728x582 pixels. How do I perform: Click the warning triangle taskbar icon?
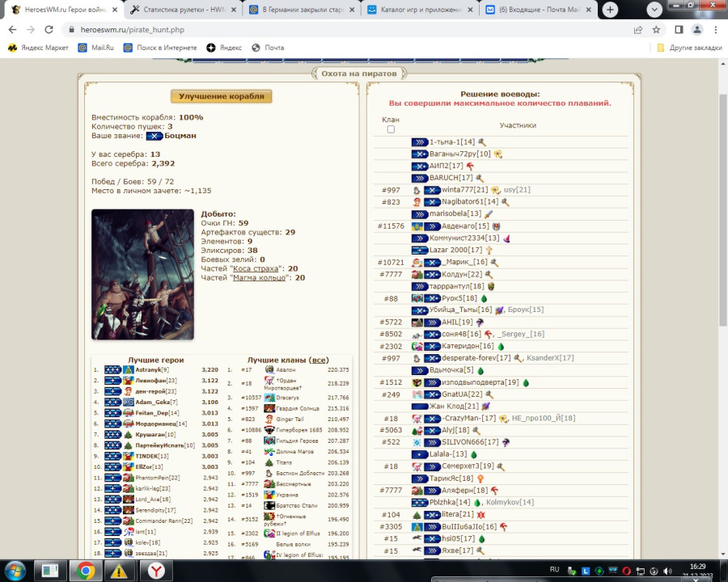click(x=118, y=571)
